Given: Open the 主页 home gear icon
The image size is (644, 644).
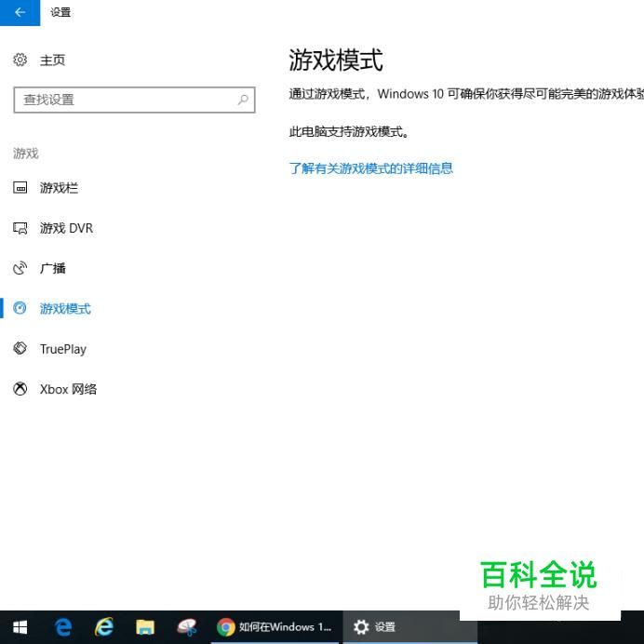Looking at the screenshot, I should pyautogui.click(x=20, y=60).
